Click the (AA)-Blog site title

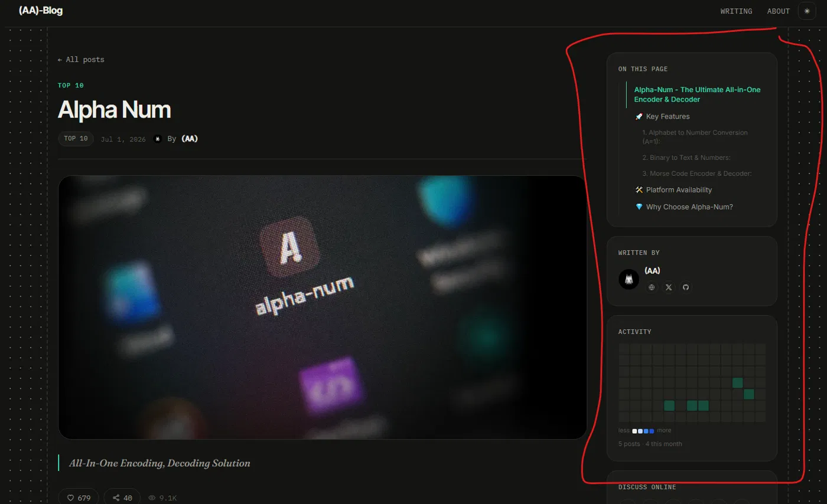[41, 11]
